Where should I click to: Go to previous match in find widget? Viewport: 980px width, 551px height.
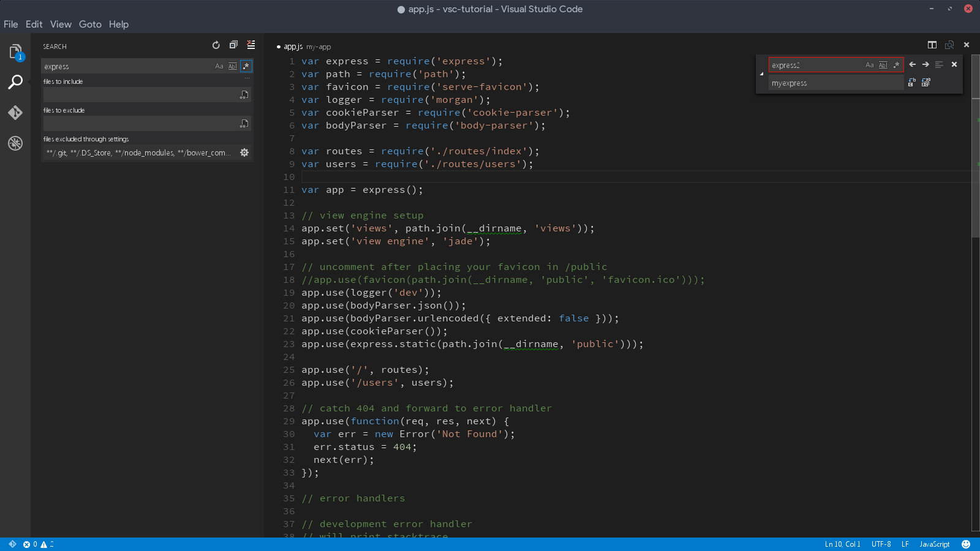913,64
